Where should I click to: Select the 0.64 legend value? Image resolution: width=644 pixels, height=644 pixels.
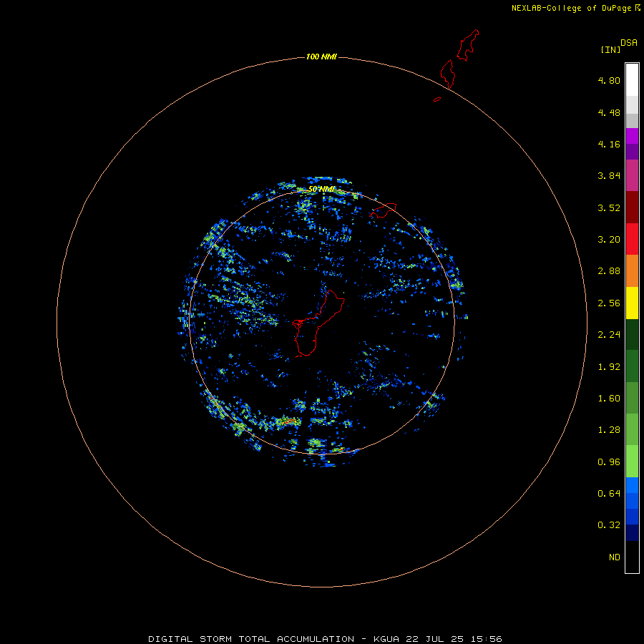click(x=609, y=493)
